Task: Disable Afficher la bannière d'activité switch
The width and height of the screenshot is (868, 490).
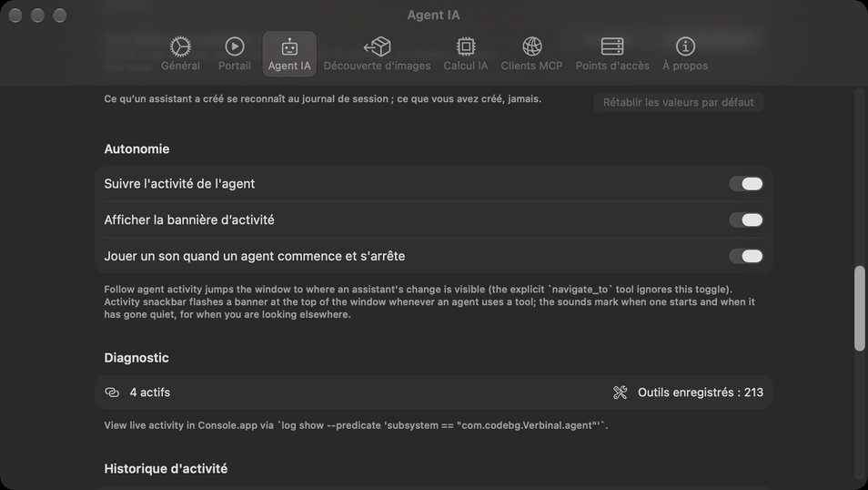Action: pos(746,220)
